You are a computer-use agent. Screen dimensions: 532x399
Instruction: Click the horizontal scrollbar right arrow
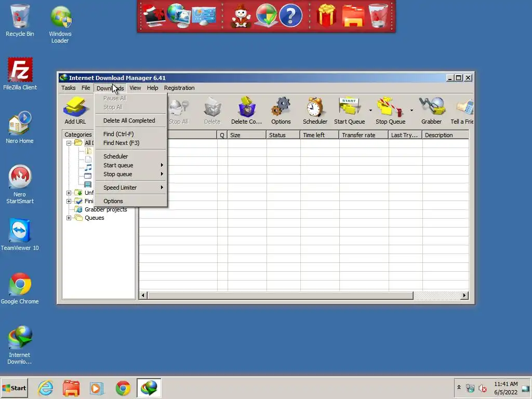tap(464, 296)
